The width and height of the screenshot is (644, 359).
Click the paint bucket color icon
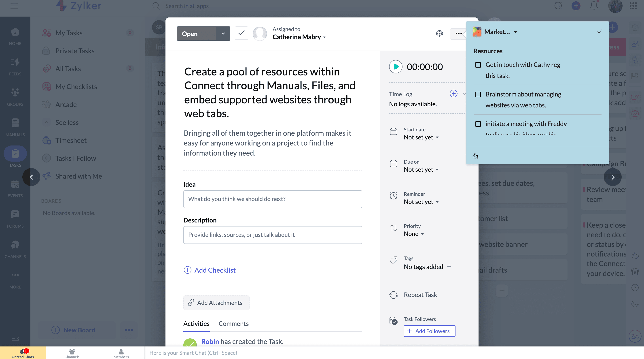click(x=475, y=156)
